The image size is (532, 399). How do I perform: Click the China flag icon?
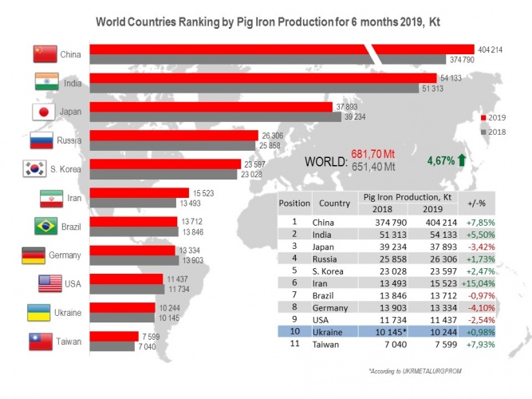44,54
